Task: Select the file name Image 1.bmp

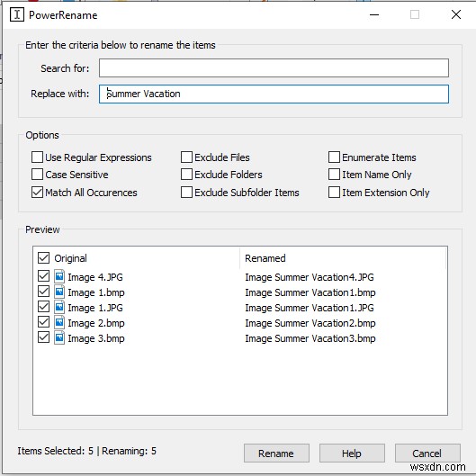Action: tap(96, 292)
